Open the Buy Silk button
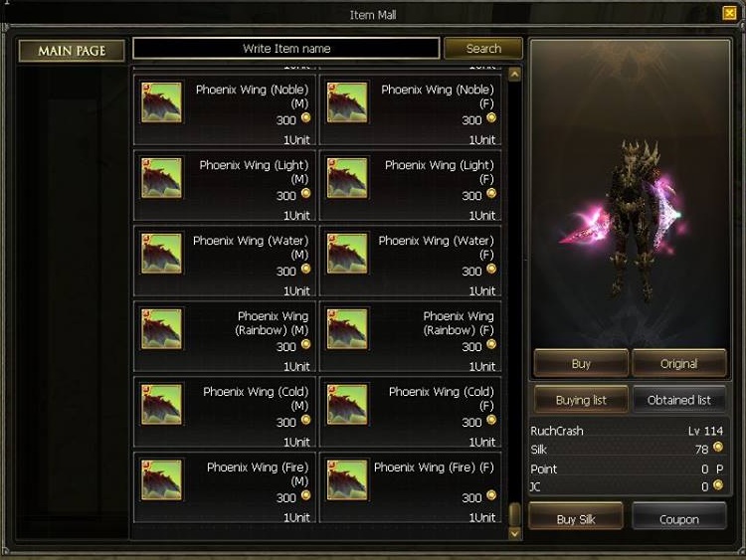 pyautogui.click(x=576, y=518)
